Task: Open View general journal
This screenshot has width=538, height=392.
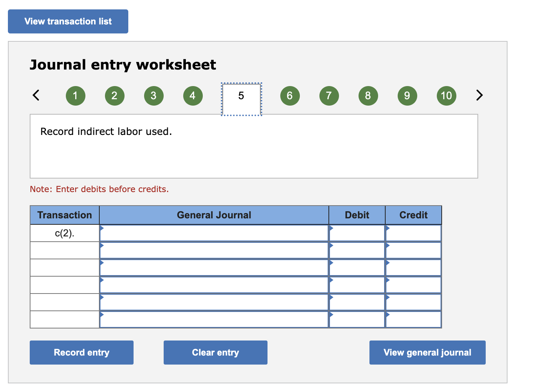Action: click(427, 352)
